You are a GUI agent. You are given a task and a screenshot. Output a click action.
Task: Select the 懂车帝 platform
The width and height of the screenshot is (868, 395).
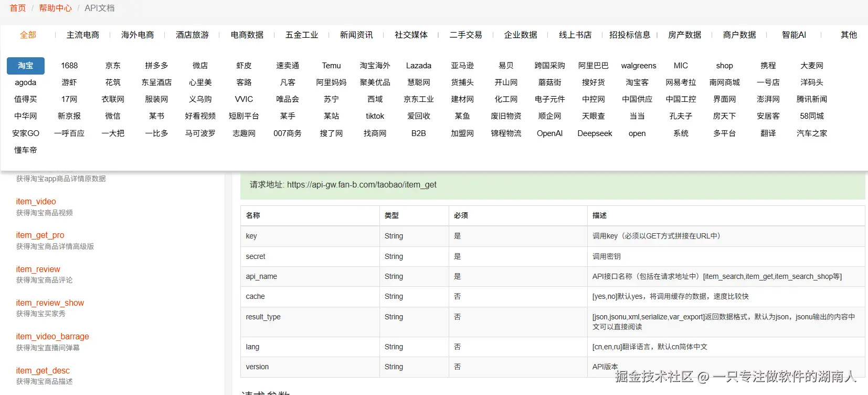[26, 150]
